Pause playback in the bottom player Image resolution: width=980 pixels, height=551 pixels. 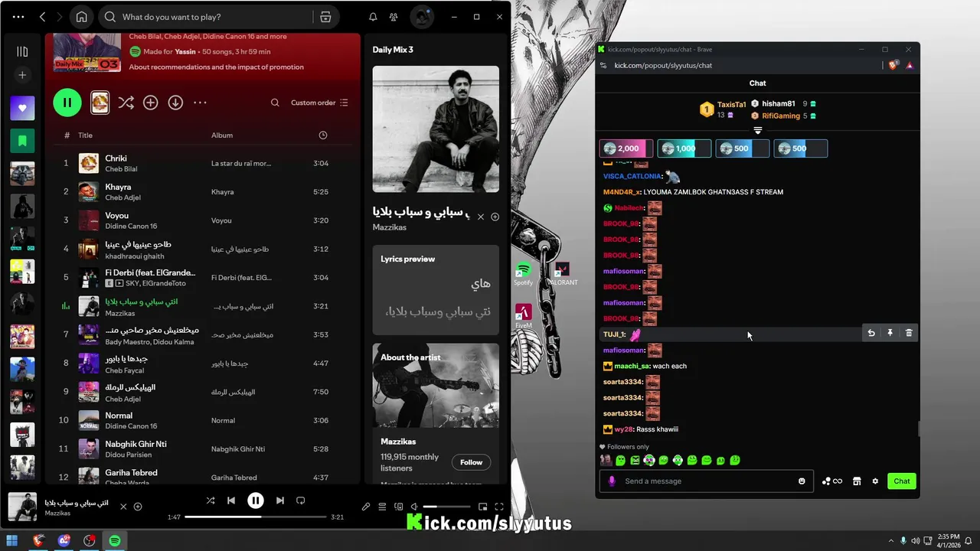coord(256,500)
